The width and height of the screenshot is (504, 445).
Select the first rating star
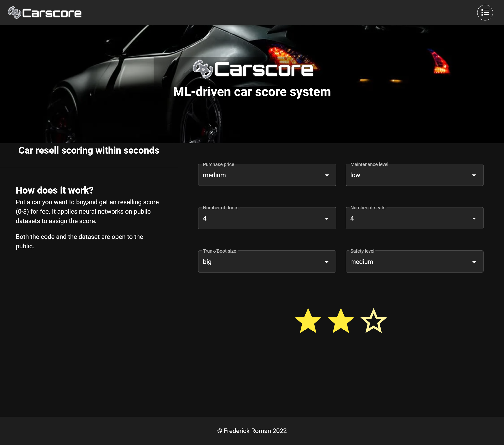click(x=308, y=321)
